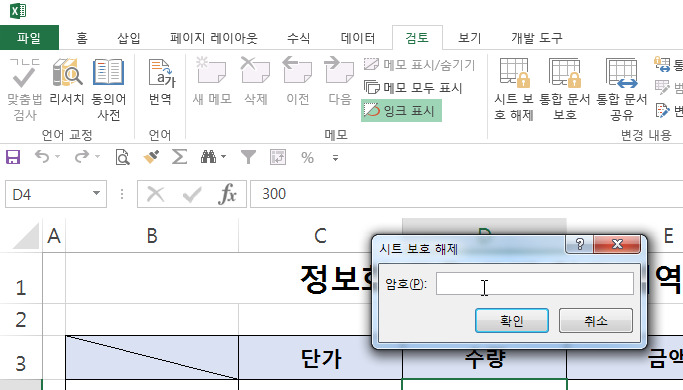The width and height of the screenshot is (683, 390).
Task: Click the percent style icon
Action: point(307,157)
